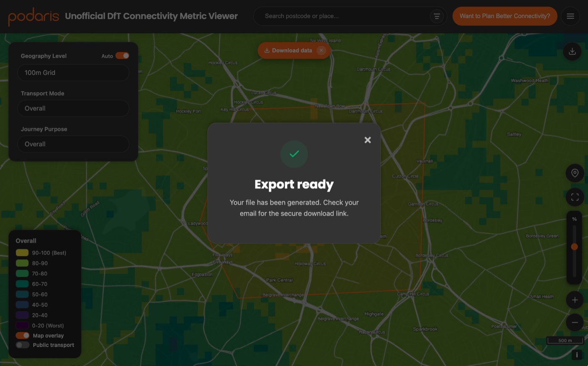Click the download icon on map

pos(572,51)
